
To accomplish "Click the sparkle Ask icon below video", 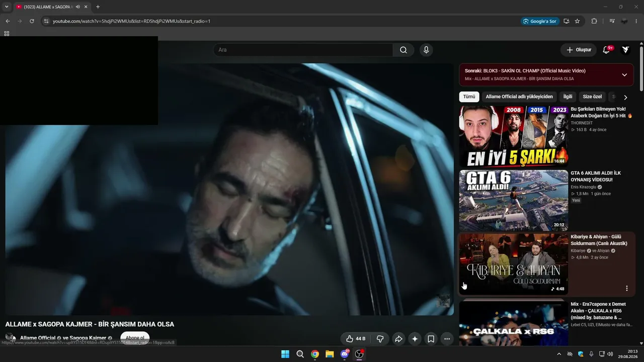I will point(415,339).
